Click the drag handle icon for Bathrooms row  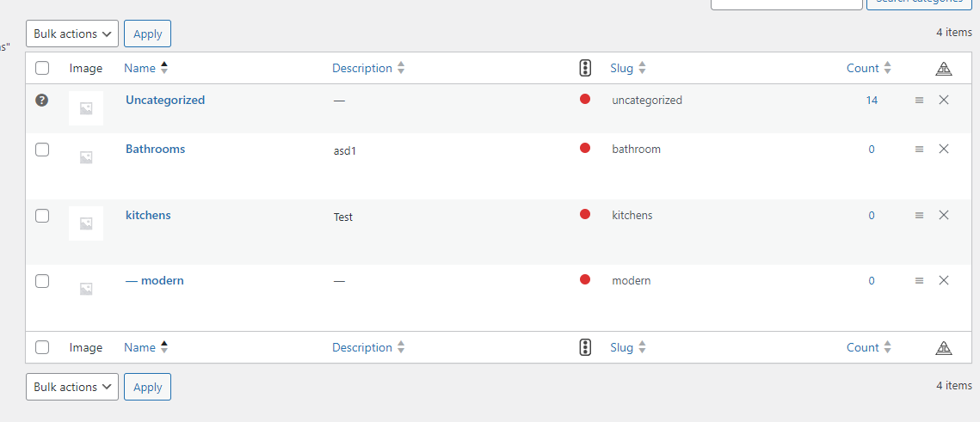point(919,150)
